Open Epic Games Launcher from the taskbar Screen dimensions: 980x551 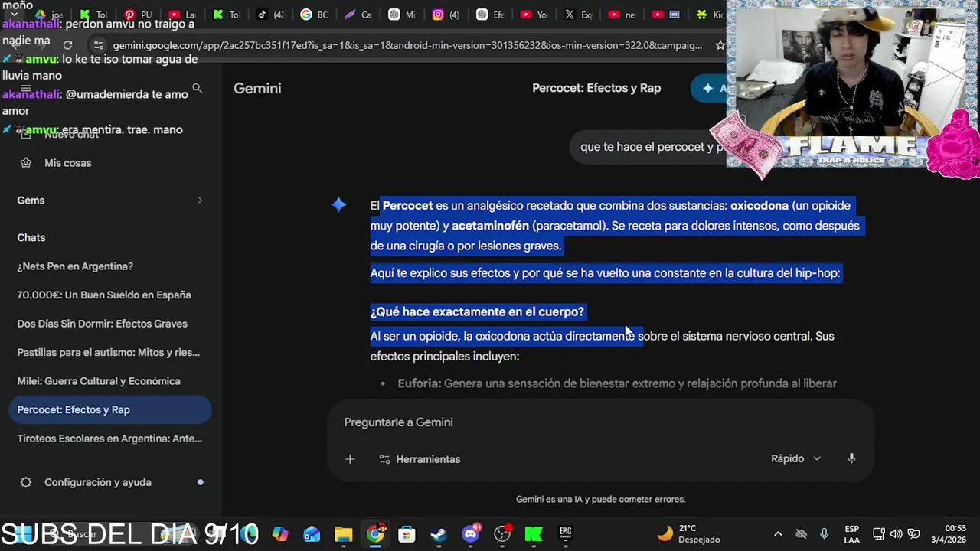(565, 534)
